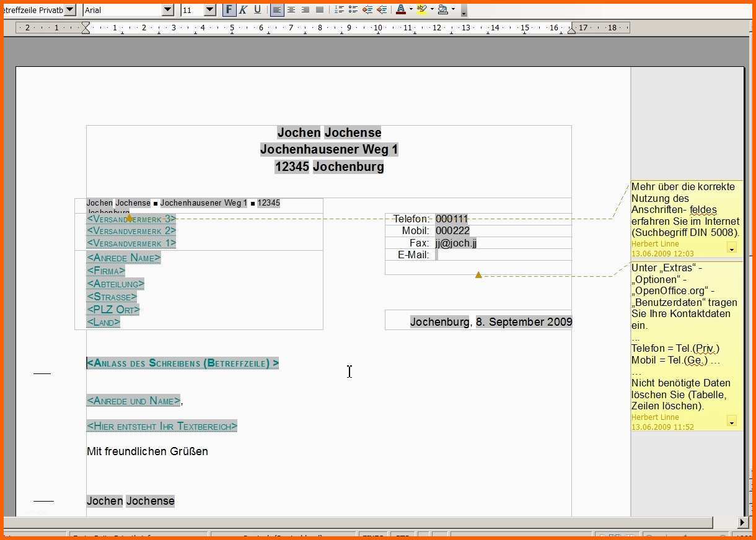Open menu arrow on Benutzerdaten comment
The image size is (756, 540).
[x=731, y=422]
